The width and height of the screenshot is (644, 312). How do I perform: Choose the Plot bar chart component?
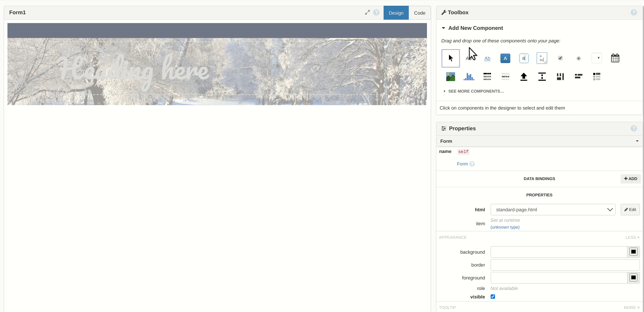click(469, 77)
